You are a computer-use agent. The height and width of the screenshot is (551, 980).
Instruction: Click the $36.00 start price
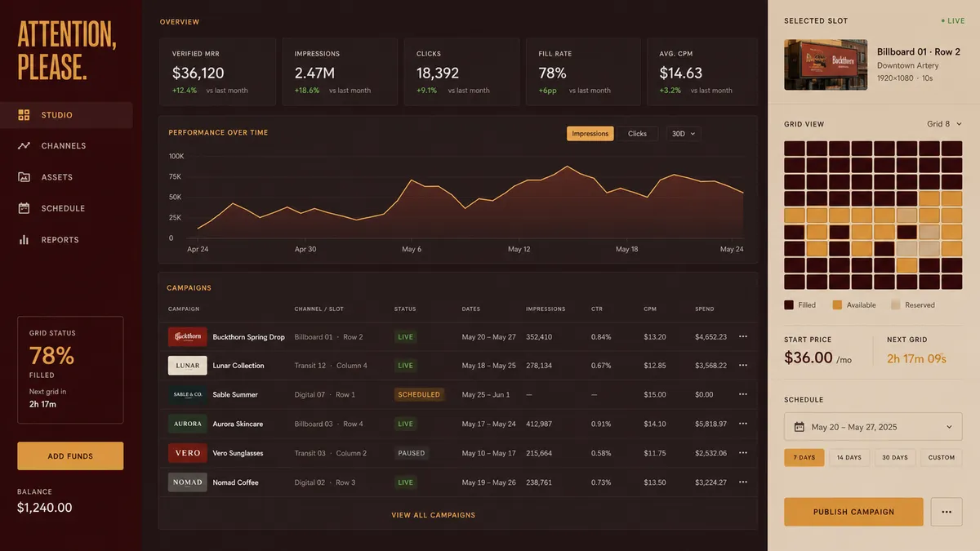pos(808,358)
